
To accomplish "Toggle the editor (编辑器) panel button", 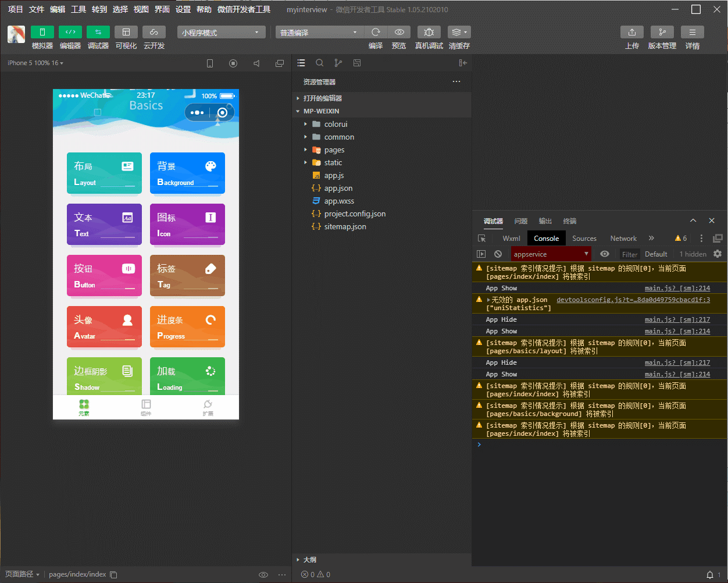I will (x=70, y=32).
